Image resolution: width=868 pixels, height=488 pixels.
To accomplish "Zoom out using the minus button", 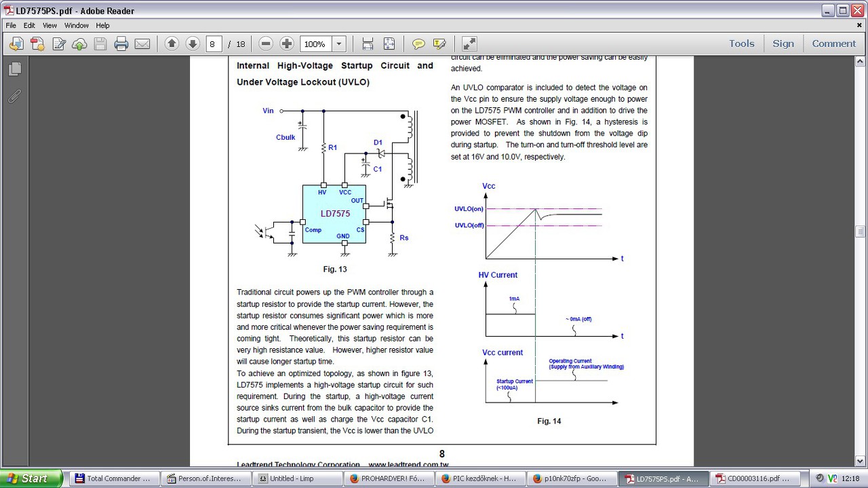I will pyautogui.click(x=266, y=44).
